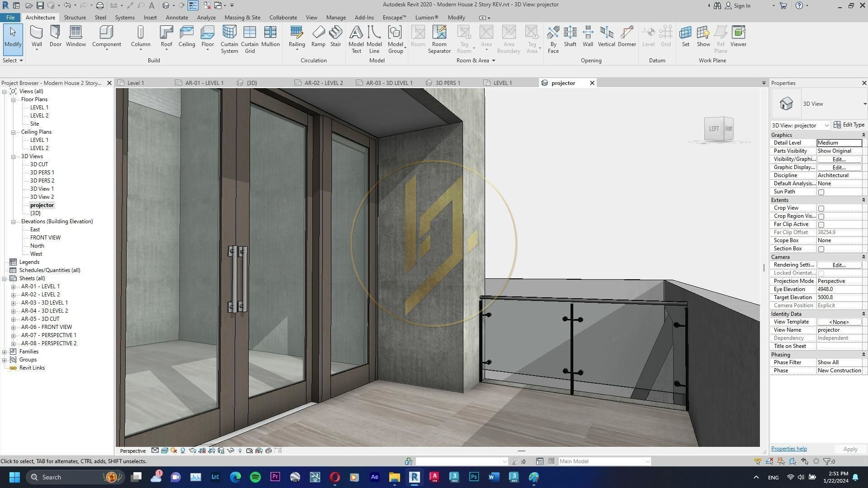Image resolution: width=868 pixels, height=488 pixels.
Task: Toggle the Sun Path checkbox
Action: coord(821,192)
